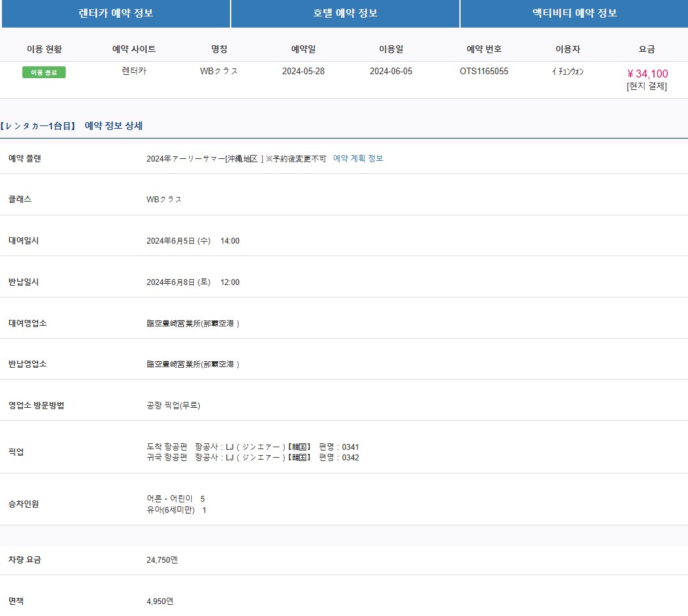Select the pickup date 2024年6月5日 14:00
688x616 pixels.
tap(194, 240)
